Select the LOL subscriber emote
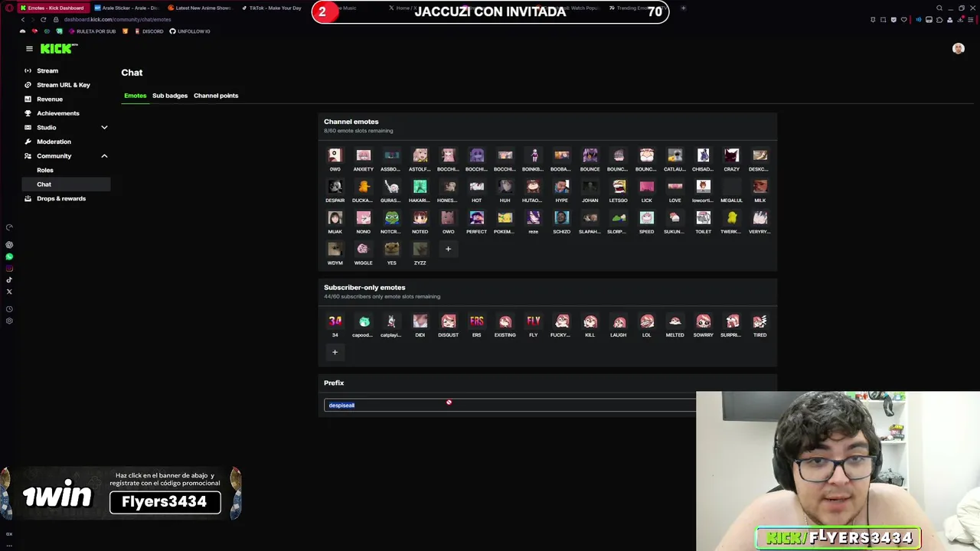980x551 pixels. tap(646, 326)
